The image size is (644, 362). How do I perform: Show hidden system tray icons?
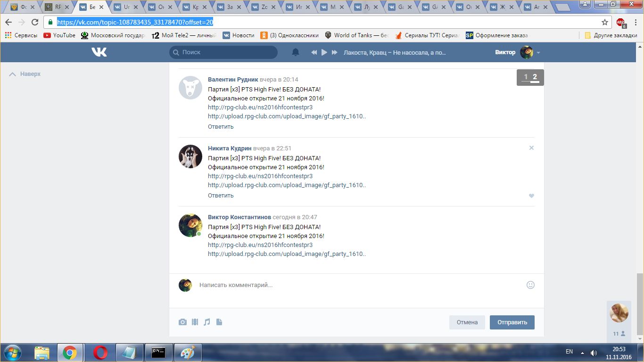point(583,353)
